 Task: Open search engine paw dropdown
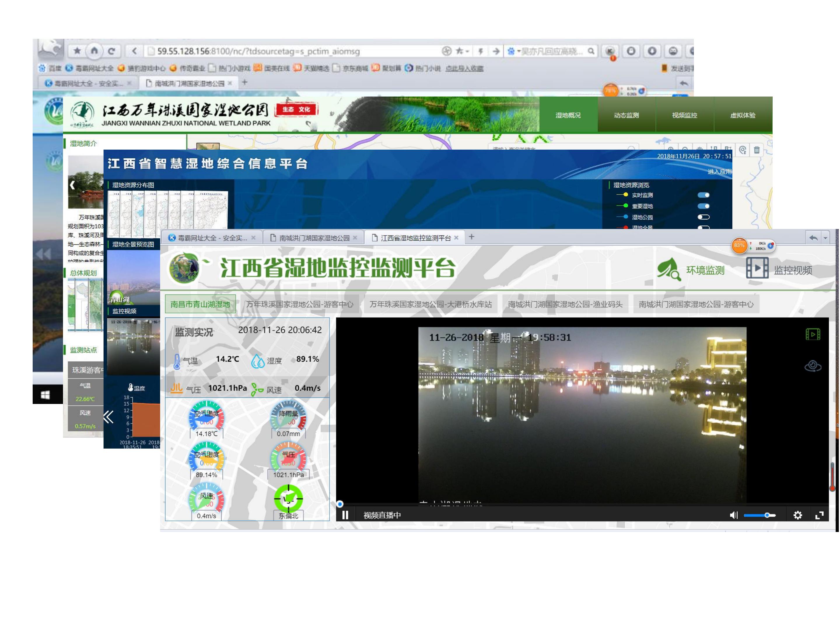513,51
